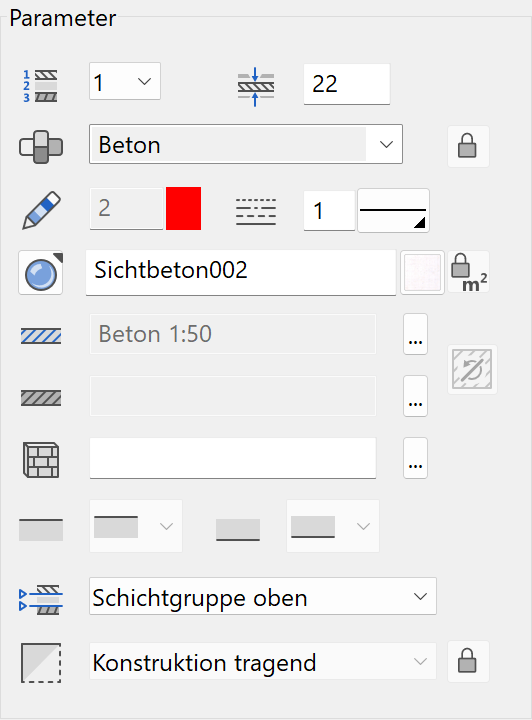This screenshot has height=720, width=532.
Task: Click the layer thickness icon
Action: (x=256, y=86)
